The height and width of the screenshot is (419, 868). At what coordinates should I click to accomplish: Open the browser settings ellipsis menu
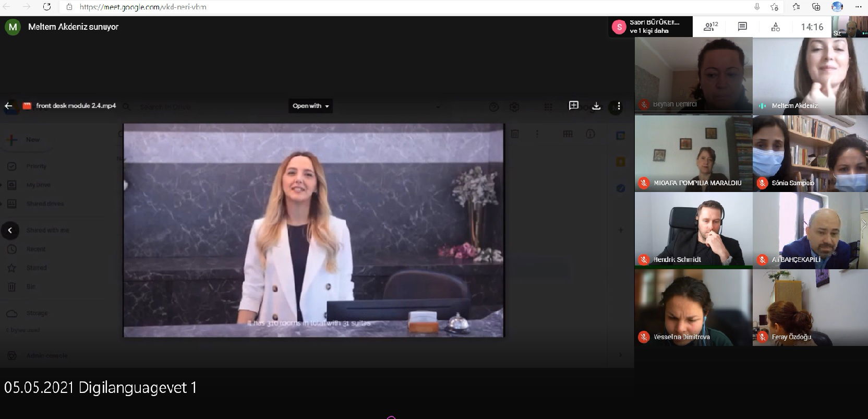pos(858,7)
